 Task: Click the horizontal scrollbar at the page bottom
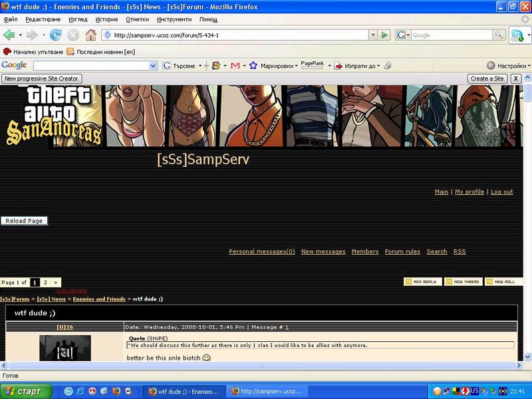coord(261,365)
